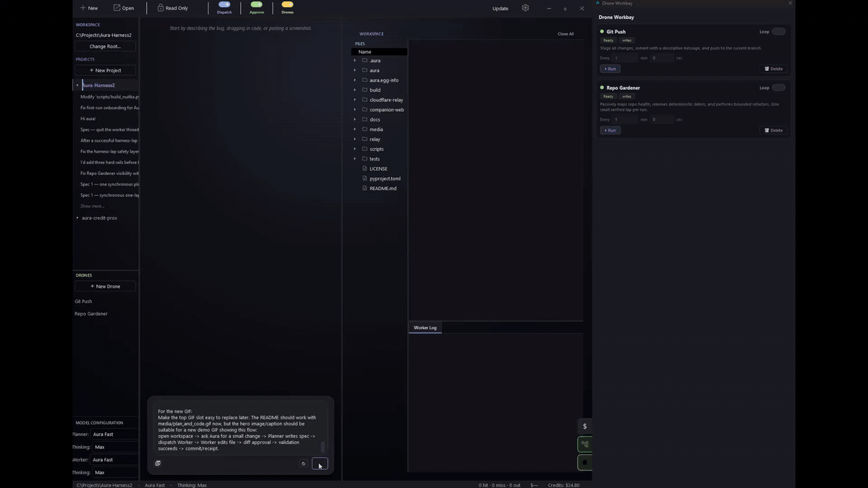Run the Repo Gardener drone

point(610,130)
